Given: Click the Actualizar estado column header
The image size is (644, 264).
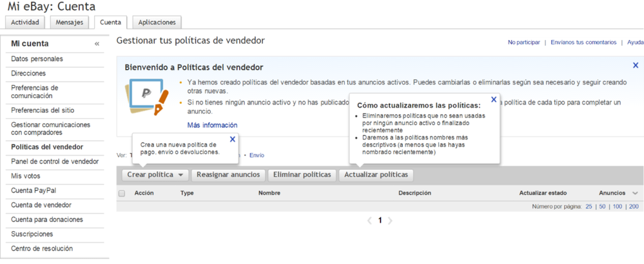Looking at the screenshot, I should pyautogui.click(x=543, y=193).
